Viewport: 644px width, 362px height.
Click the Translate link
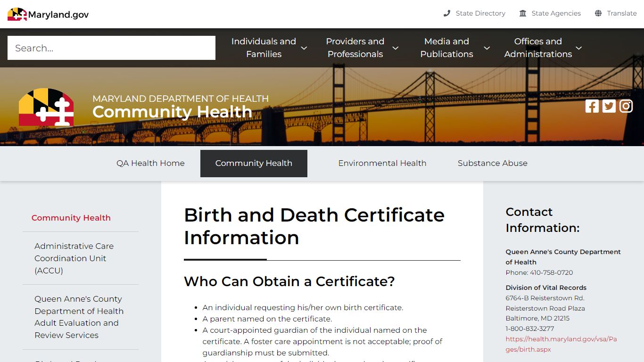click(622, 13)
